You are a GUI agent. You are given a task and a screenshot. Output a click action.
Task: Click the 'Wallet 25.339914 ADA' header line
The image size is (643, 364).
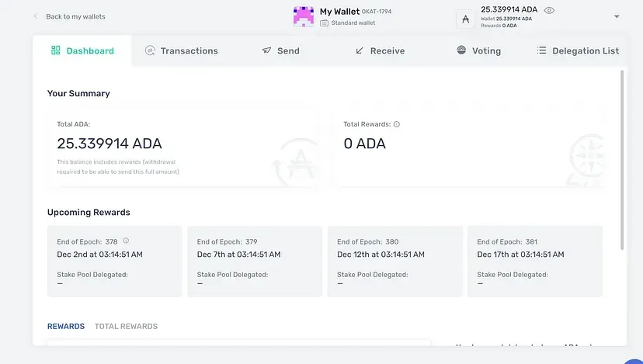[506, 19]
